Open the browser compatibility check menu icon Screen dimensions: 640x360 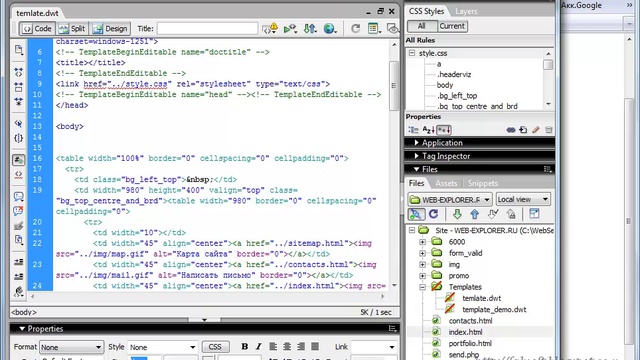point(270,29)
